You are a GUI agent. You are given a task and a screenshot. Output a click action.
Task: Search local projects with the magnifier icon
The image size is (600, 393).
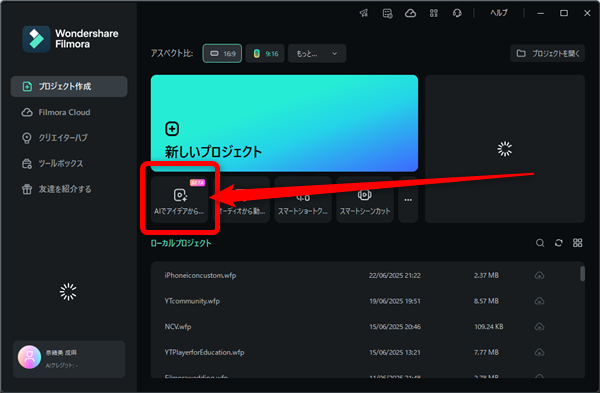click(540, 243)
